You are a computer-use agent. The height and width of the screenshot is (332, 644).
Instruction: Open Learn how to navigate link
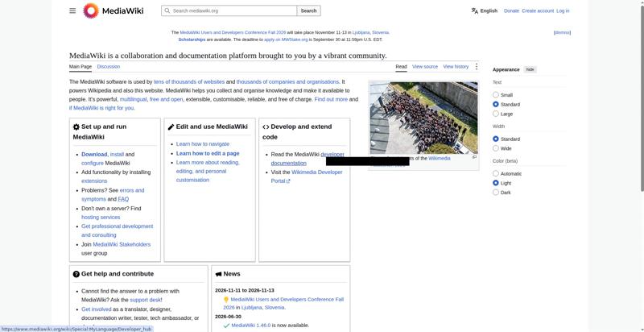coord(203,144)
